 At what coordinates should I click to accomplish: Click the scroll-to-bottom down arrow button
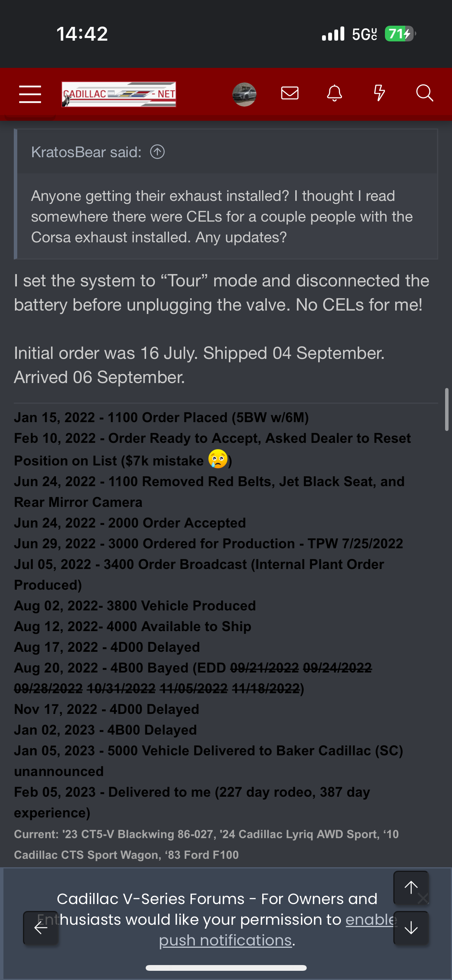click(411, 928)
